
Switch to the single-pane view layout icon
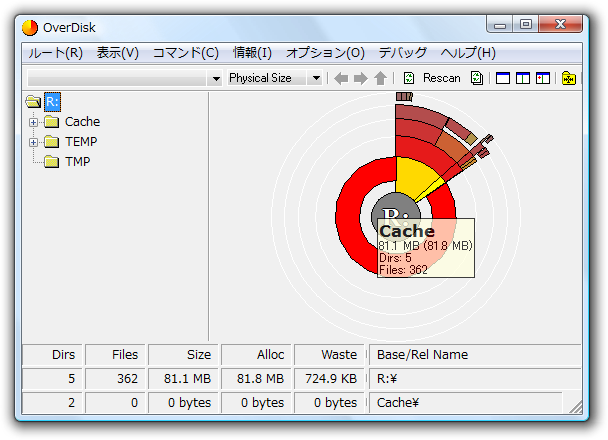click(x=503, y=78)
